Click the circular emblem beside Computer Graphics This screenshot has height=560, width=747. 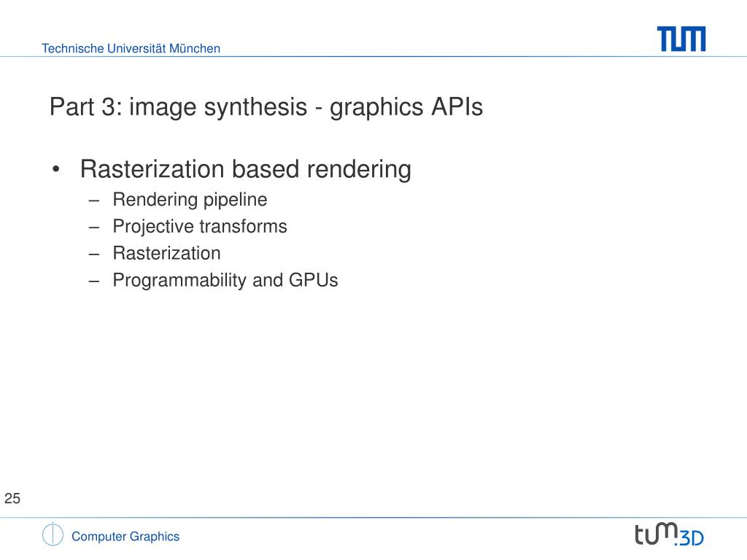53,534
